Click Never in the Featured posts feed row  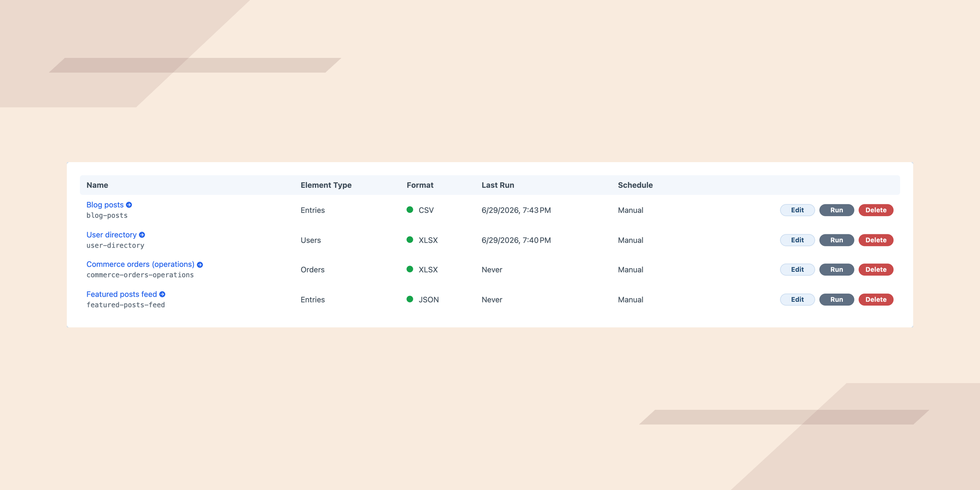point(492,300)
